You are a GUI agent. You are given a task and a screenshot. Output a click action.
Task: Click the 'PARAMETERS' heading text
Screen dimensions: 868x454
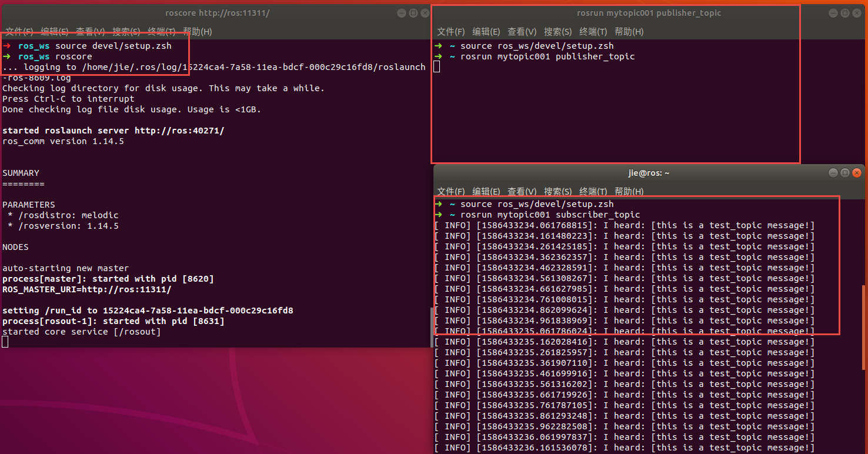[29, 205]
